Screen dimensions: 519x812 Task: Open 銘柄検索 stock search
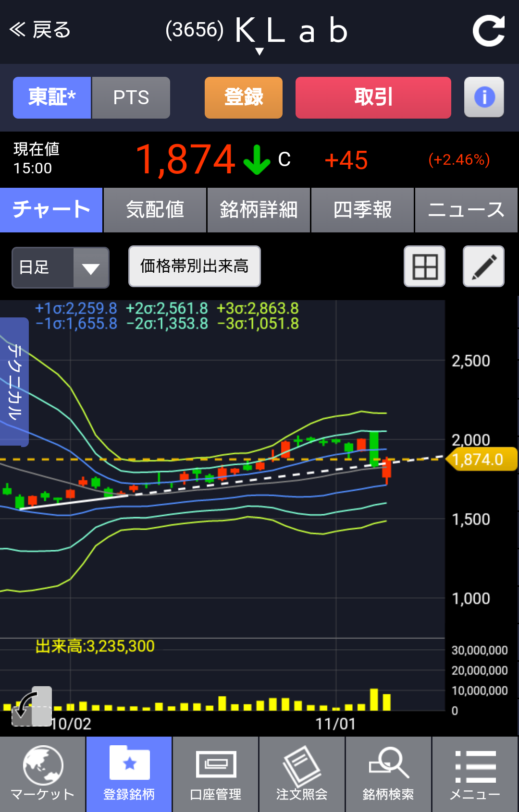click(x=389, y=774)
